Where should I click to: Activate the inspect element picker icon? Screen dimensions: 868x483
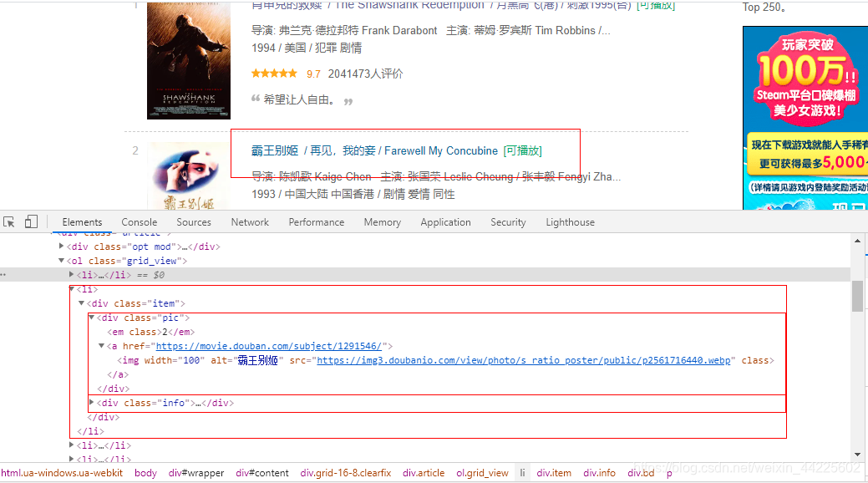[x=9, y=222]
